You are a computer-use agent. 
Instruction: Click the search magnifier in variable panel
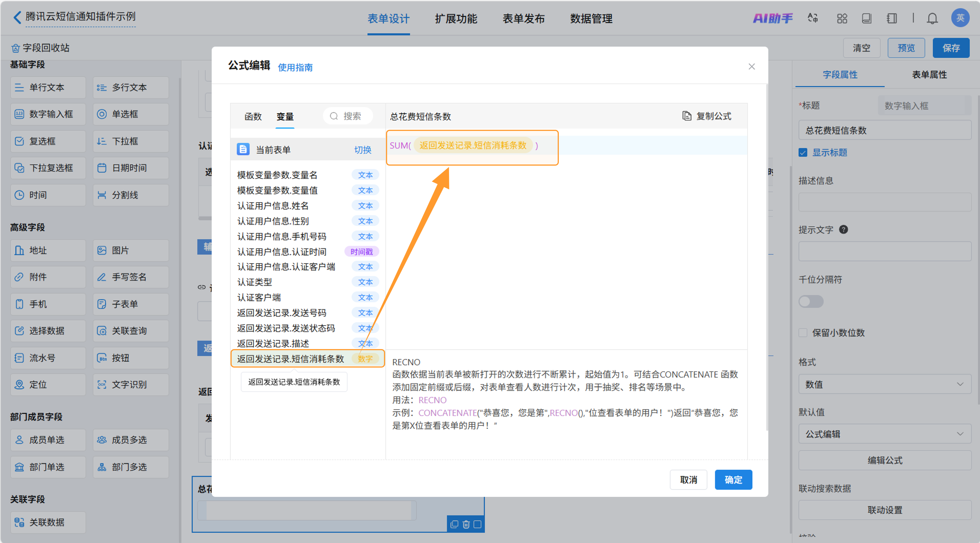point(334,116)
